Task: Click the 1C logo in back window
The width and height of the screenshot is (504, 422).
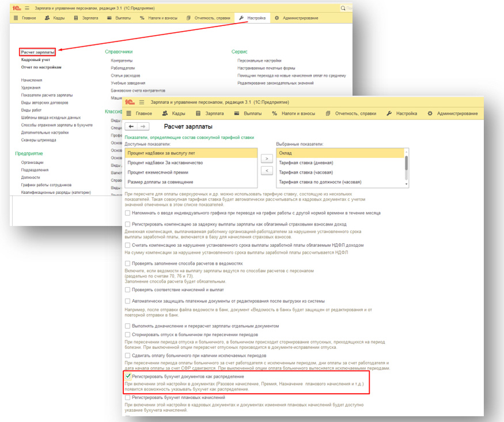Action: pyautogui.click(x=17, y=8)
